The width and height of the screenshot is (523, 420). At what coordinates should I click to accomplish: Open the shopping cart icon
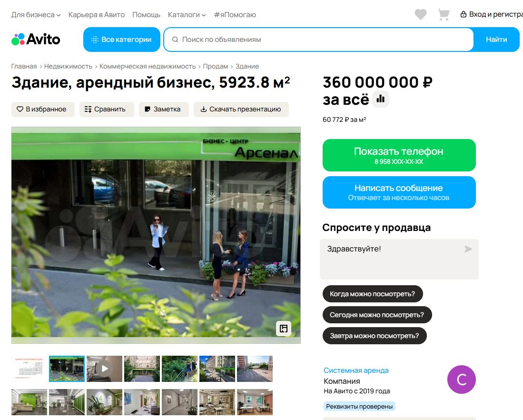[444, 14]
